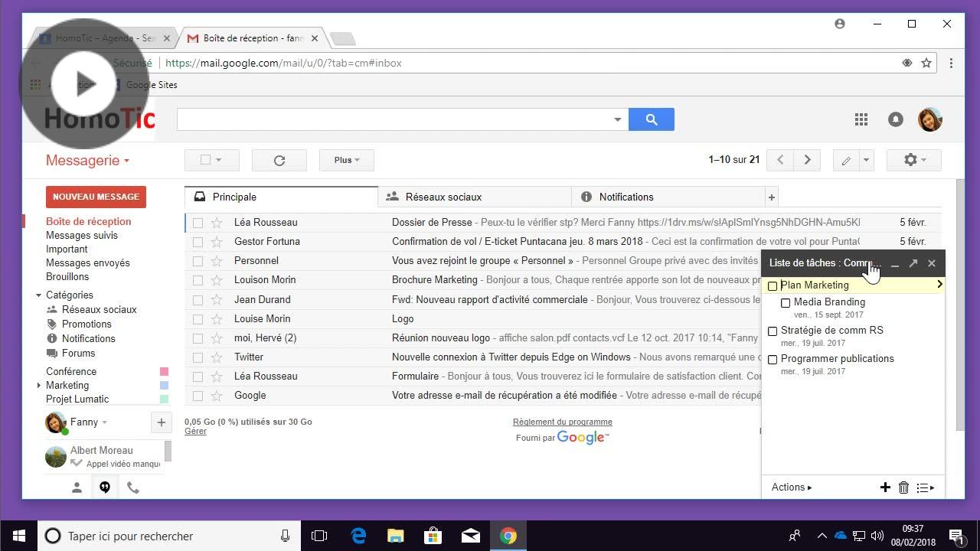Screen dimensions: 980x551
Task: Click the pink Conférence label color swatch
Action: click(164, 372)
